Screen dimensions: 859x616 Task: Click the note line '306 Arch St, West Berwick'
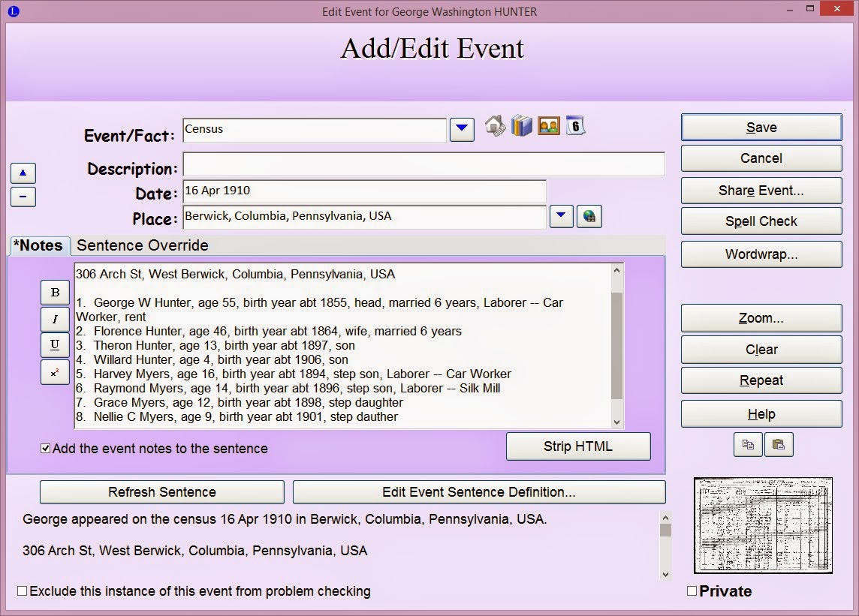pyautogui.click(x=235, y=275)
